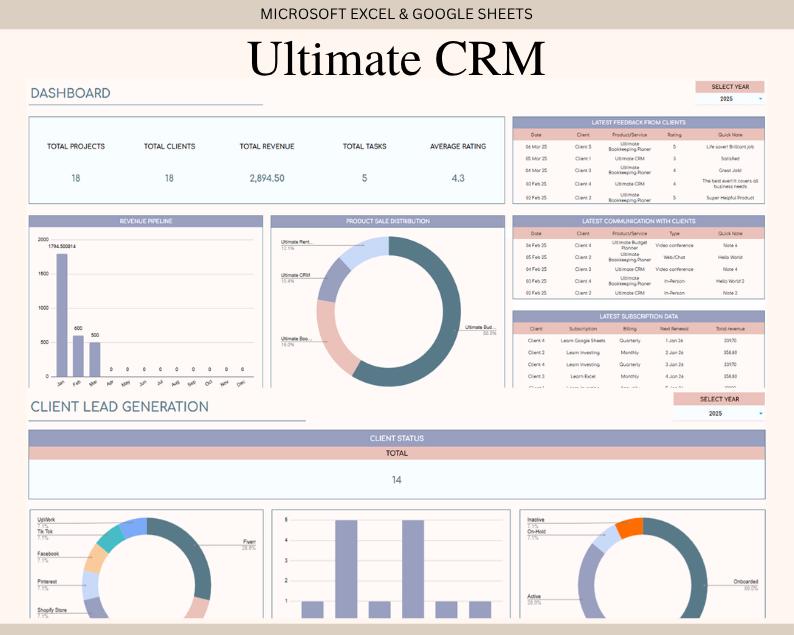The image size is (794, 635).
Task: Click the value 5 under Total Tasks
Action: (x=365, y=178)
